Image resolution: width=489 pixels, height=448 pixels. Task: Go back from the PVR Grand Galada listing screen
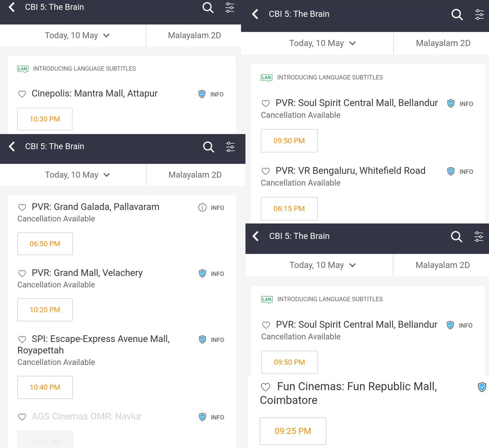pos(12,146)
